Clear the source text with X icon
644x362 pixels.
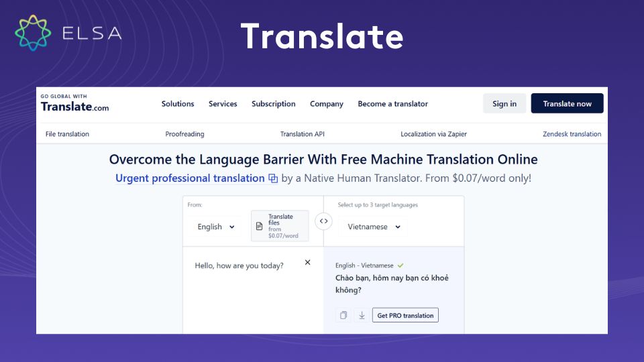pos(308,262)
